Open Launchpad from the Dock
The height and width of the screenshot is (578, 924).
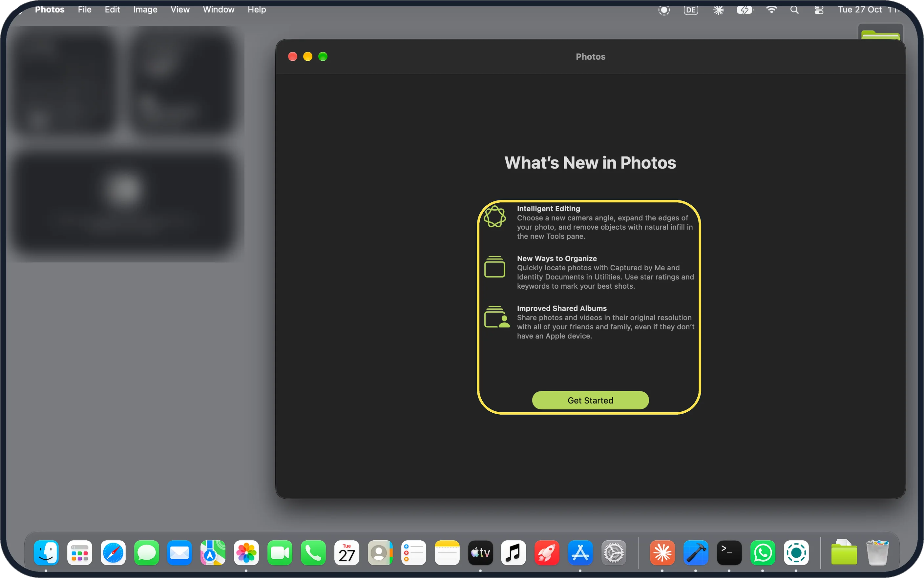click(x=79, y=553)
